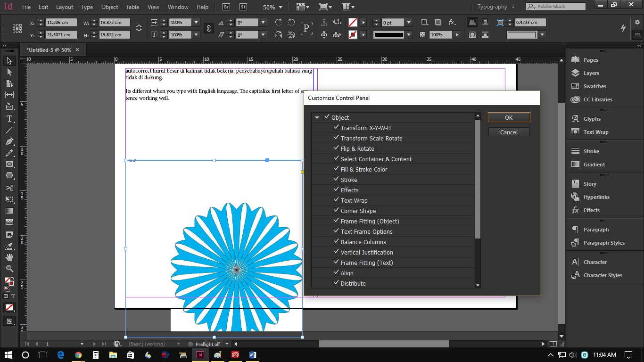The height and width of the screenshot is (362, 644).
Task: Open the Window menu
Action: [178, 7]
